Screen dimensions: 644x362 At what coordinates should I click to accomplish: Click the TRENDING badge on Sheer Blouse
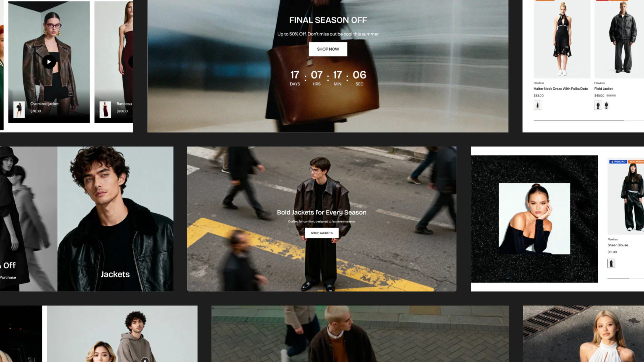click(618, 162)
